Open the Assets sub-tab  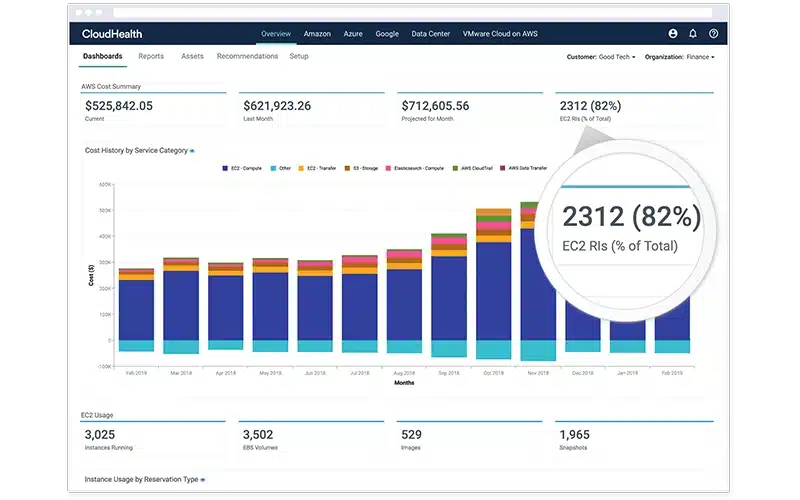click(192, 56)
